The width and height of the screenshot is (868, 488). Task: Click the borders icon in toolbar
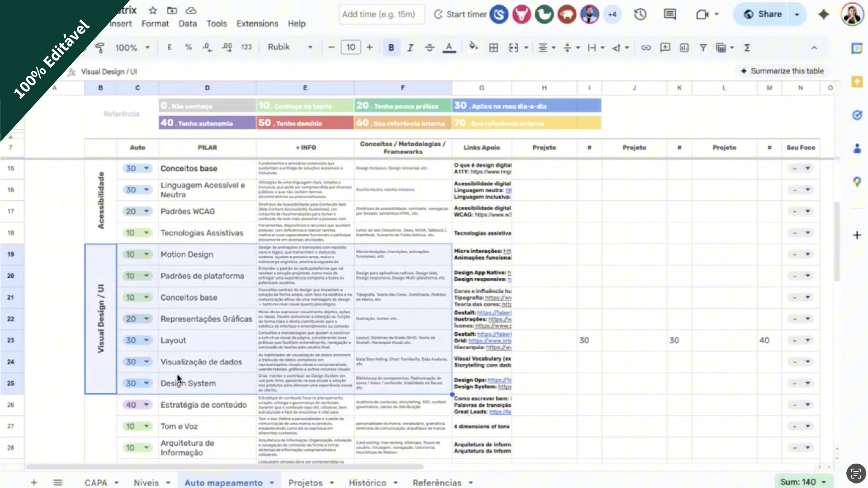494,47
